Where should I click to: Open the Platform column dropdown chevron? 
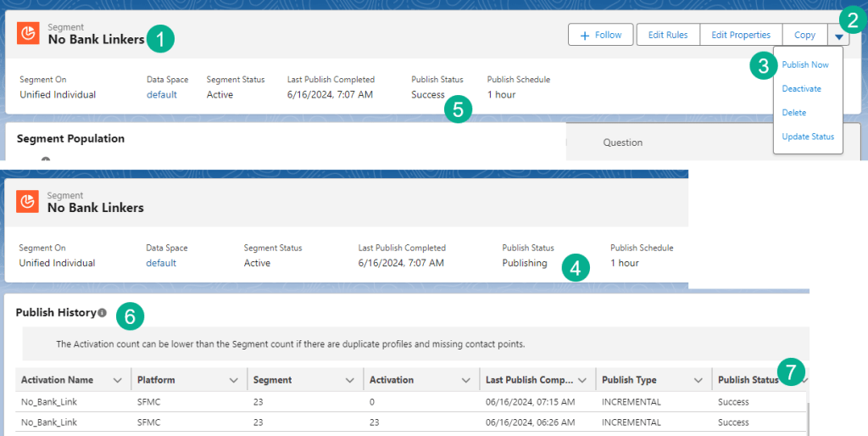coord(233,380)
